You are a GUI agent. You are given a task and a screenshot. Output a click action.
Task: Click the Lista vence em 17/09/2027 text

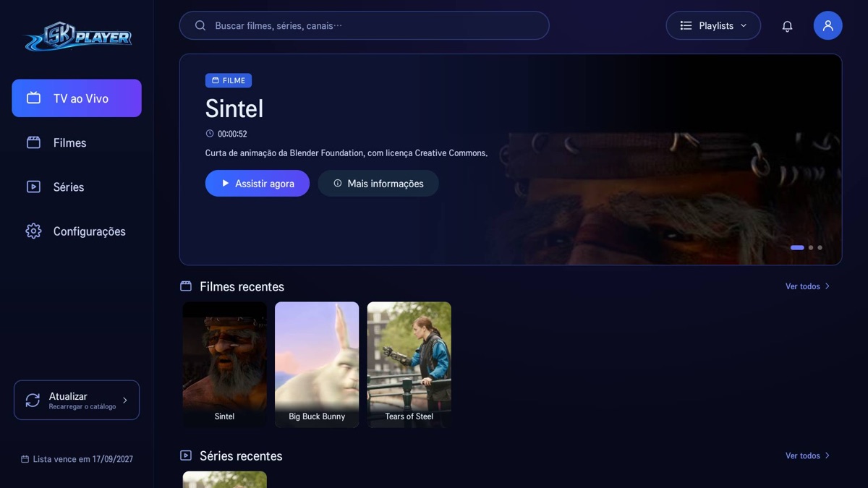[x=83, y=459]
